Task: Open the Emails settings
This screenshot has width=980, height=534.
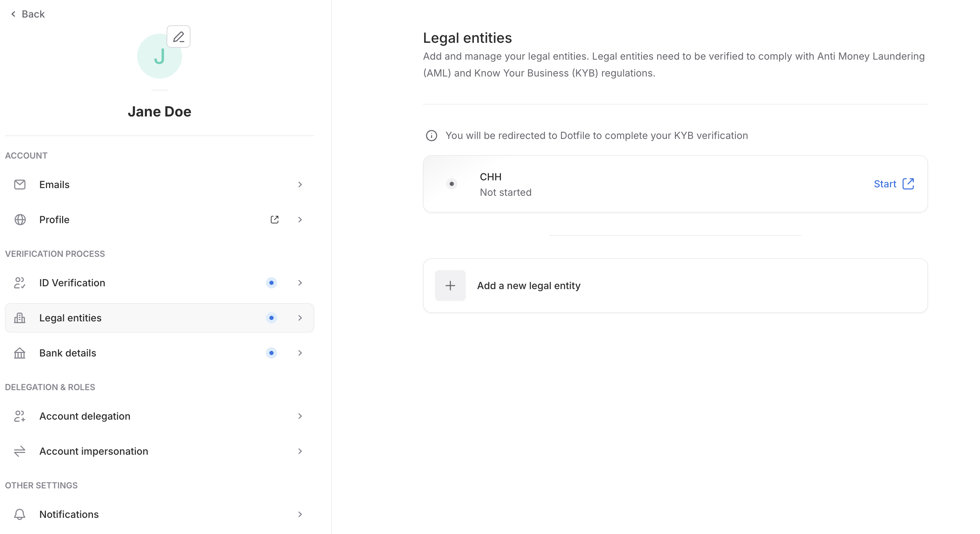Action: point(159,185)
